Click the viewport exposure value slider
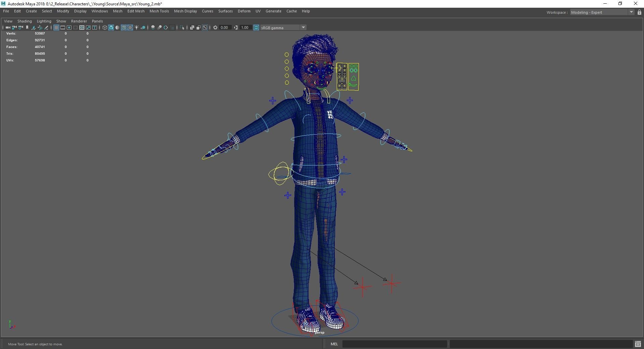 (x=225, y=28)
